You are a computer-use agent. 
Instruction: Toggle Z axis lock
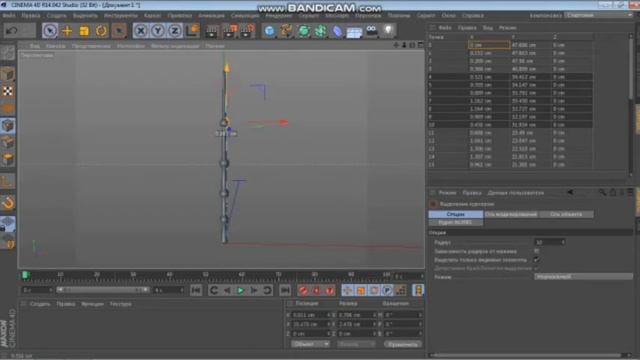click(175, 31)
